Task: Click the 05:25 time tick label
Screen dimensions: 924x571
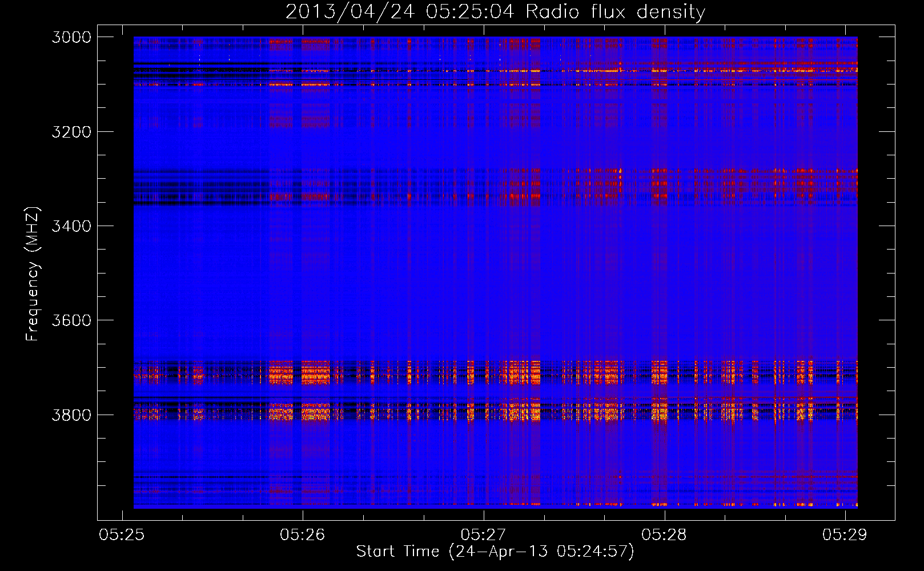Action: click(x=121, y=534)
